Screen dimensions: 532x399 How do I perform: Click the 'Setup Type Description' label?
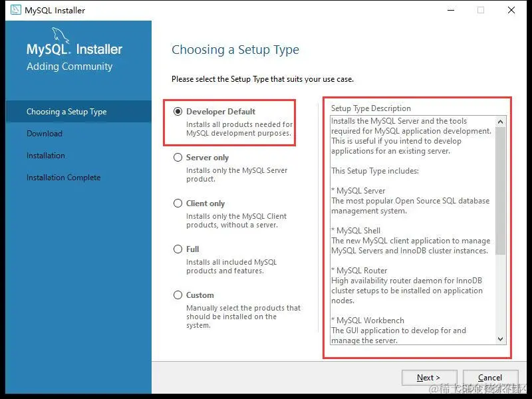[x=371, y=108]
